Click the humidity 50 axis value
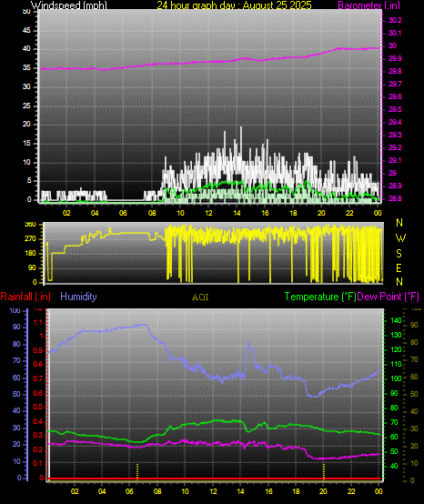Screen dimensions: 424x504 (16, 394)
